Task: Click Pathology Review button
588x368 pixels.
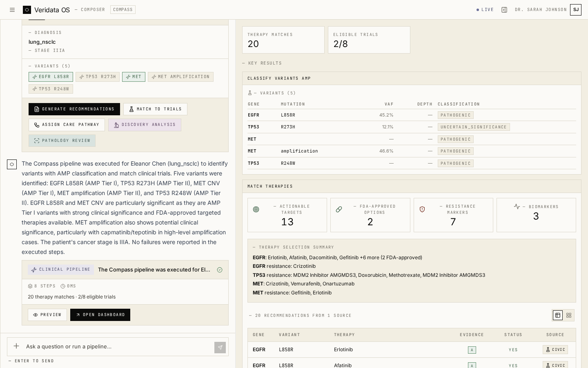Action: tap(62, 141)
